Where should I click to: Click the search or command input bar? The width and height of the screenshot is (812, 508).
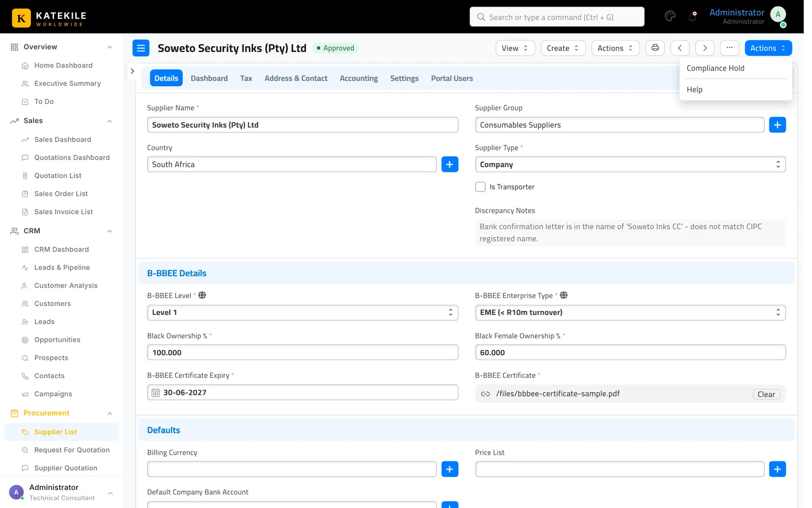tap(557, 17)
